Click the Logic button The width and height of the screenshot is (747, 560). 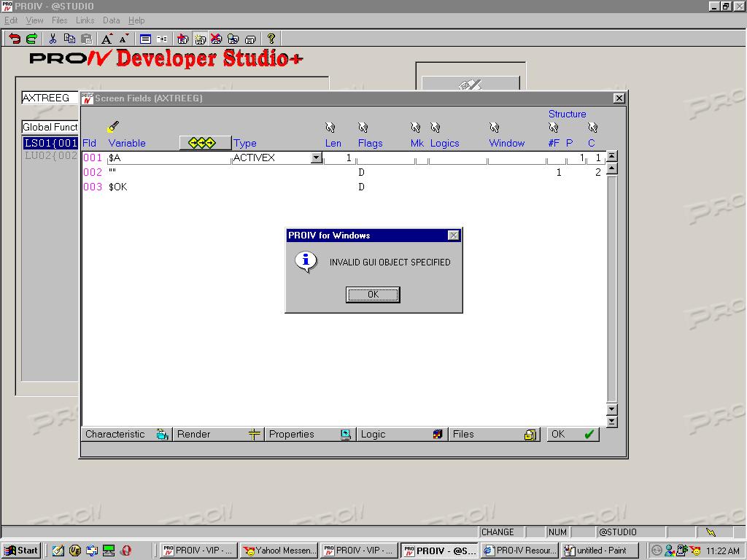pos(402,435)
